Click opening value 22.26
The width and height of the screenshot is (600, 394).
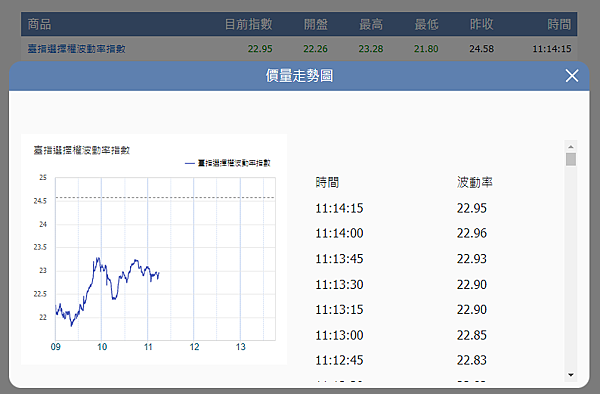(315, 49)
